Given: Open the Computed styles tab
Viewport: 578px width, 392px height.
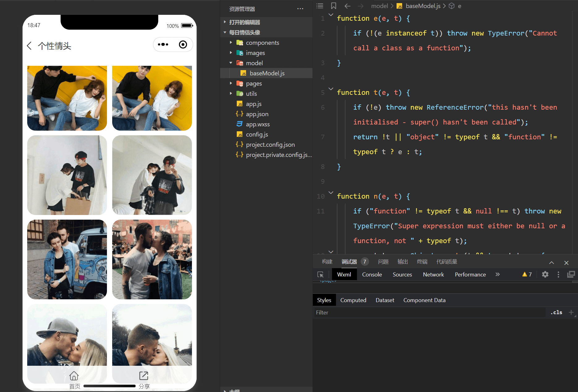Looking at the screenshot, I should pyautogui.click(x=353, y=300).
